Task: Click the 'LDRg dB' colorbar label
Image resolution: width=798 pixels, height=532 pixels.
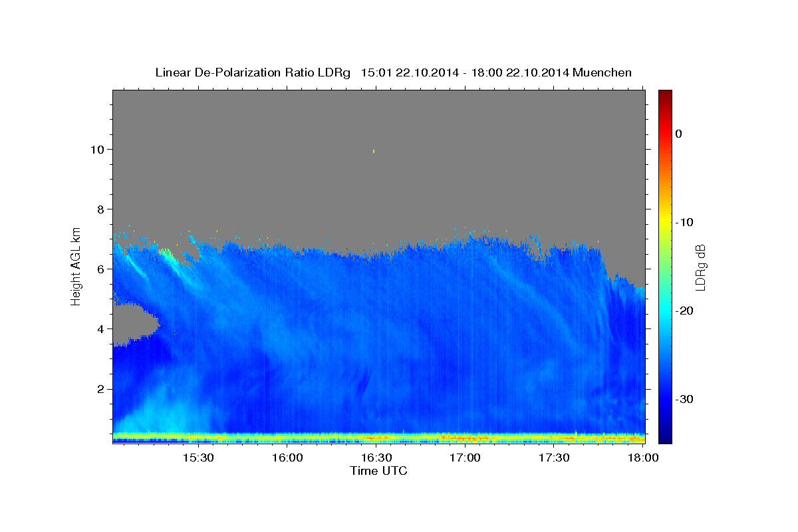Action: 700,267
